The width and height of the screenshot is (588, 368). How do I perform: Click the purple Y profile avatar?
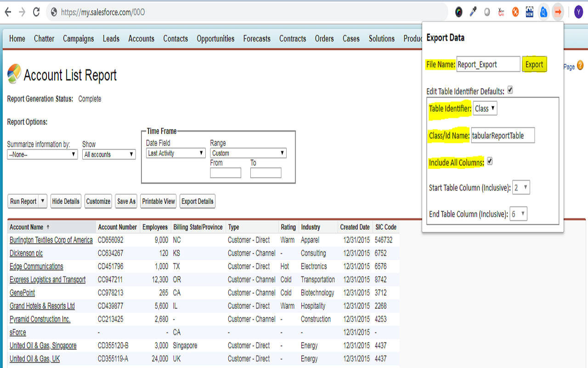click(x=578, y=12)
